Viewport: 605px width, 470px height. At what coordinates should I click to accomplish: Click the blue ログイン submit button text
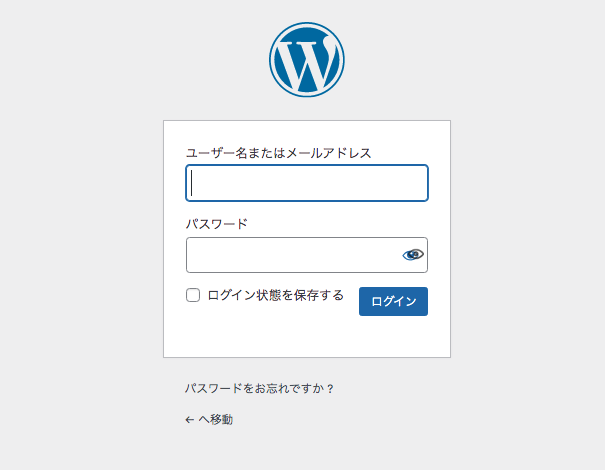[394, 301]
